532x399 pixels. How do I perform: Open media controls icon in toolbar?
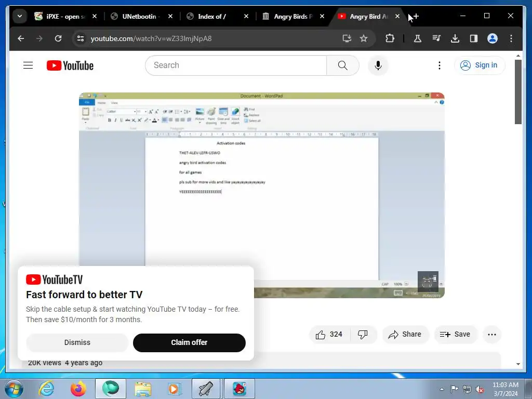(x=436, y=38)
